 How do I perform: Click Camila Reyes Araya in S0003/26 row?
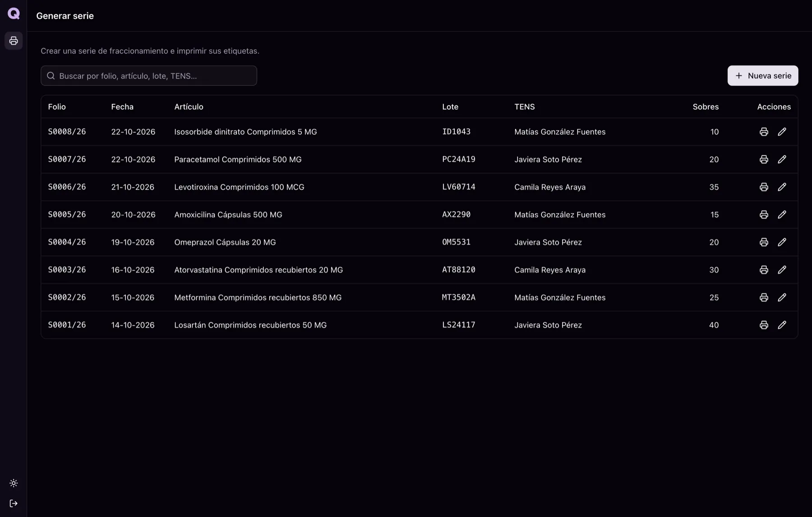click(550, 270)
